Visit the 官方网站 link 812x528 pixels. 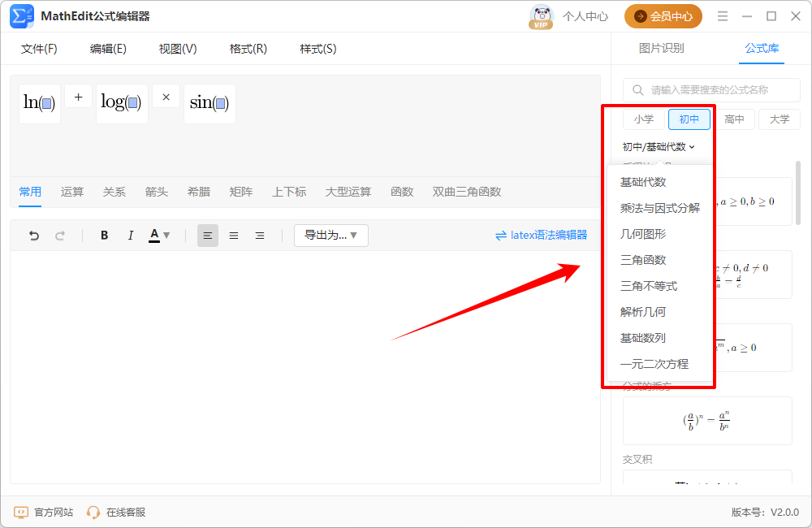click(44, 513)
